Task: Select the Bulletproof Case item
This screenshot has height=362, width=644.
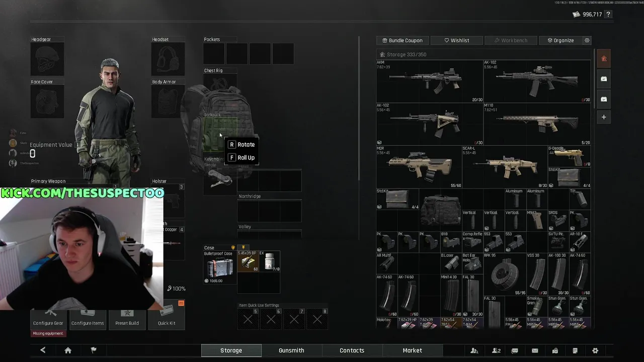Action: click(x=219, y=267)
